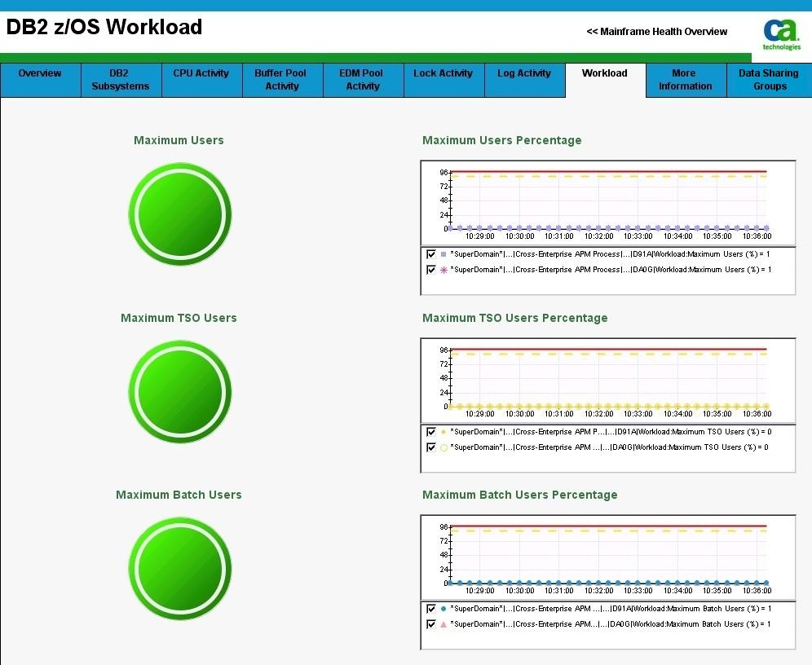
Task: Click DA0G Maximum TSO Users (%) = 0 legend text
Action: 609,447
